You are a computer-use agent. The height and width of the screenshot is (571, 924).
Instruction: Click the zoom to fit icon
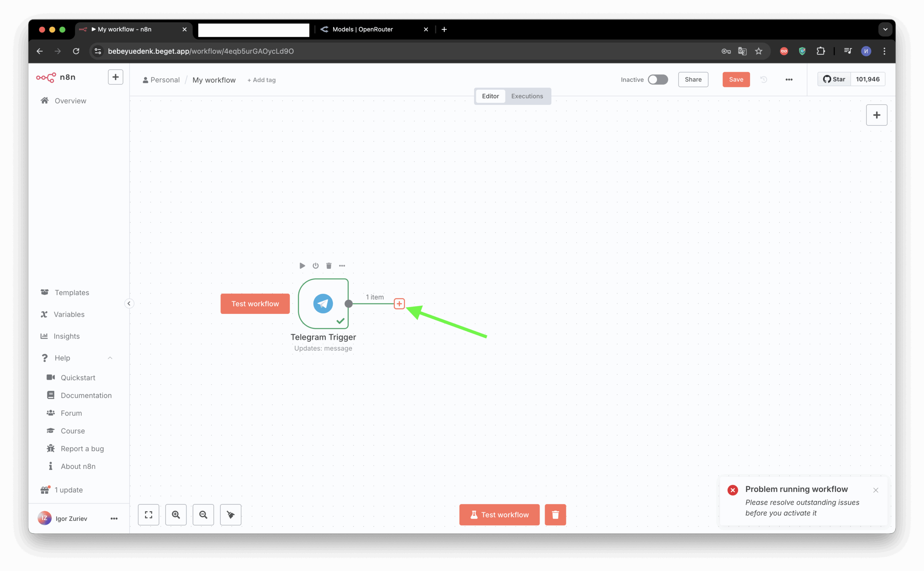[148, 514]
